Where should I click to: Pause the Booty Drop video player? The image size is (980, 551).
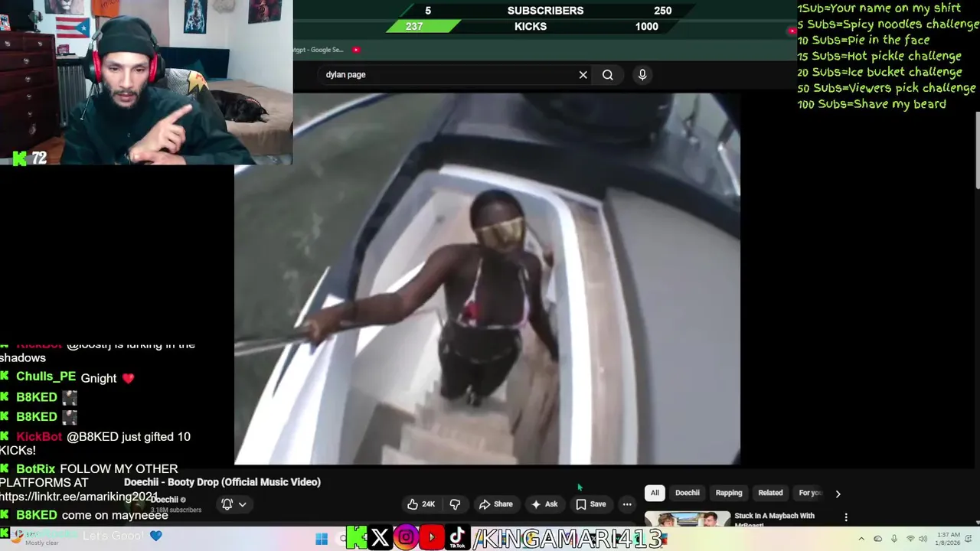487,279
